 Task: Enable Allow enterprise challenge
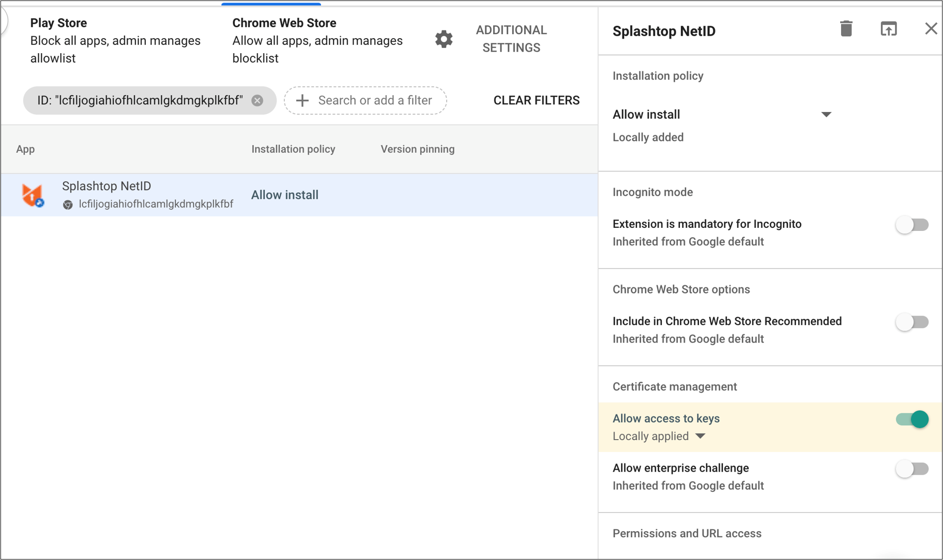pyautogui.click(x=912, y=469)
